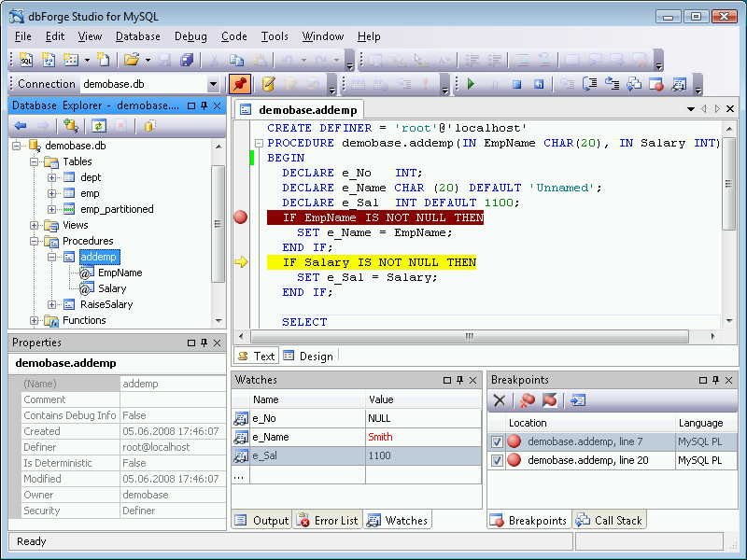Open the Connection dropdown list

click(213, 84)
